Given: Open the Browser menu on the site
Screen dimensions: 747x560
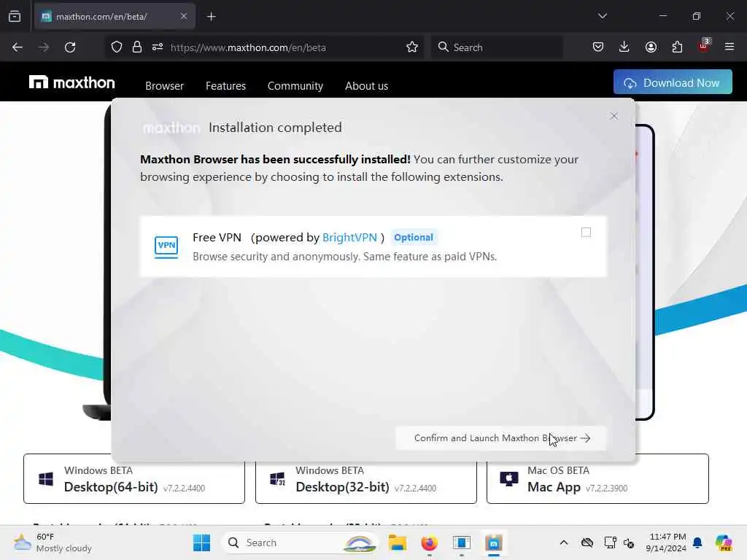Looking at the screenshot, I should 164,86.
